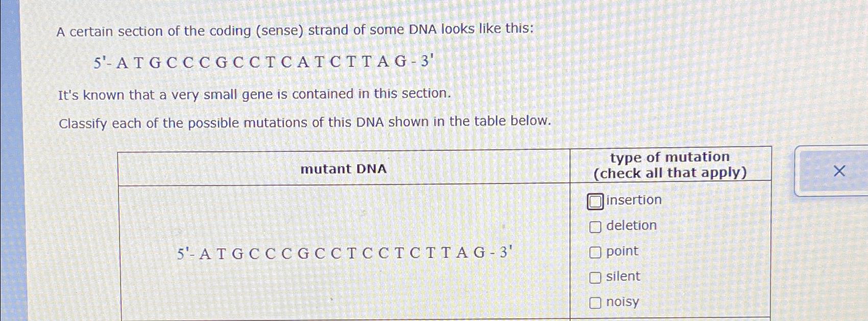The height and width of the screenshot is (321, 868).
Task: Click the insertion label text
Action: tap(633, 200)
